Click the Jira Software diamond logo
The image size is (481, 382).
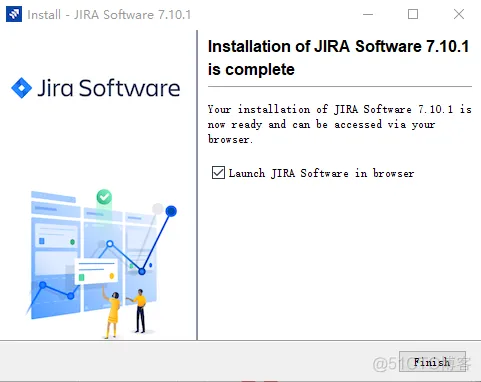click(x=22, y=88)
